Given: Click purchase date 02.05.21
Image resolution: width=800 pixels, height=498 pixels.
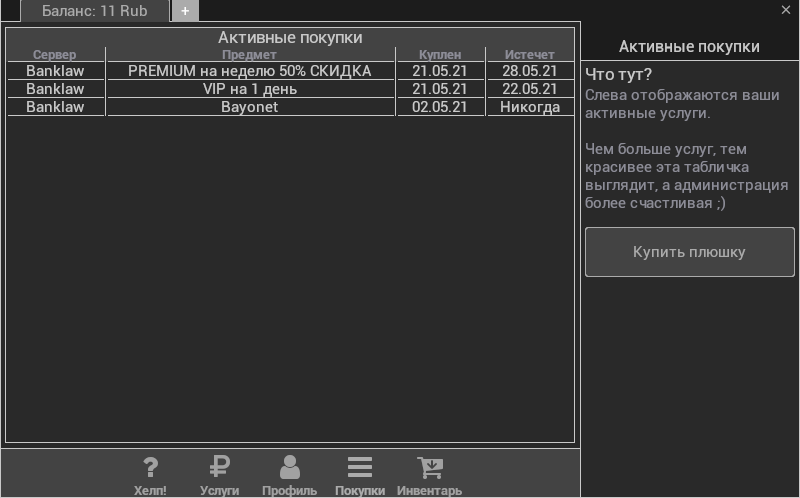Looking at the screenshot, I should pos(440,107).
